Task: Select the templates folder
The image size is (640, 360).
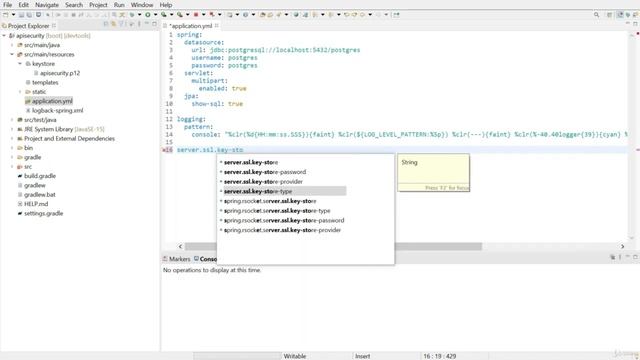Action: pyautogui.click(x=45, y=82)
